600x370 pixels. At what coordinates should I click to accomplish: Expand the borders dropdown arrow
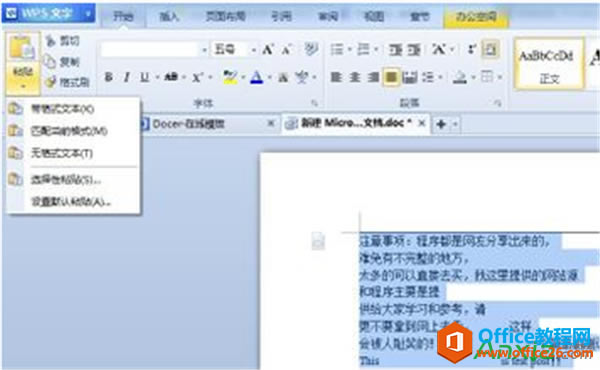click(x=500, y=77)
